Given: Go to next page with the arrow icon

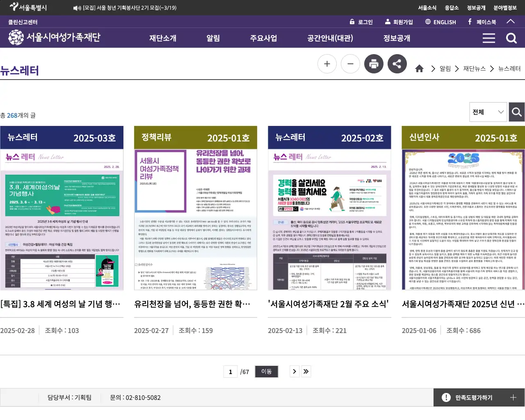Looking at the screenshot, I should tap(294, 371).
